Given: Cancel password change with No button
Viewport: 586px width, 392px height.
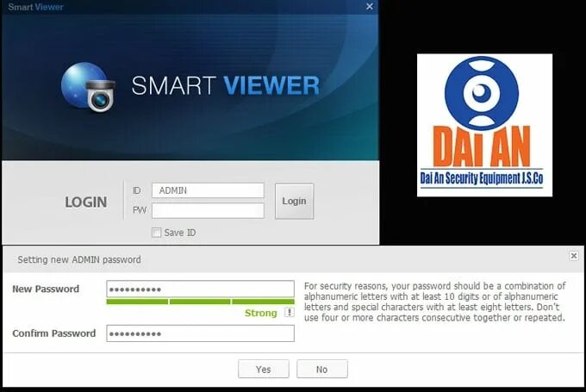Looking at the screenshot, I should 321,370.
